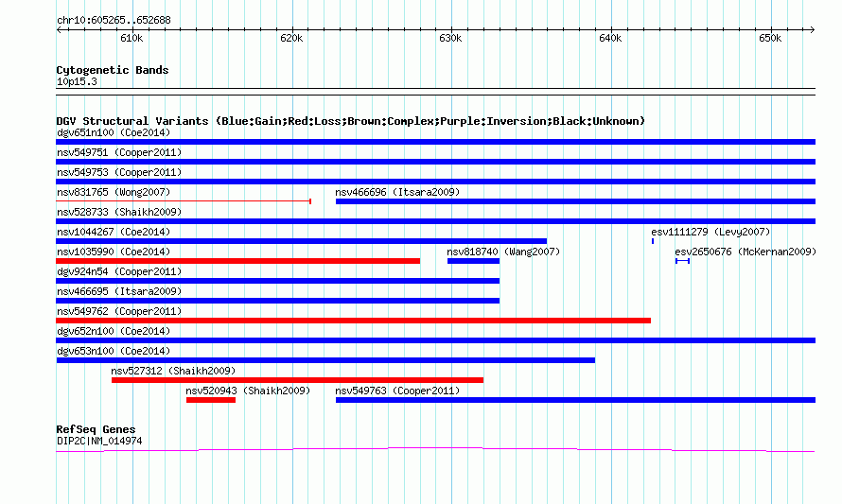The width and height of the screenshot is (842, 504).
Task: Click the 650k ruler tick label
Action: [x=770, y=38]
